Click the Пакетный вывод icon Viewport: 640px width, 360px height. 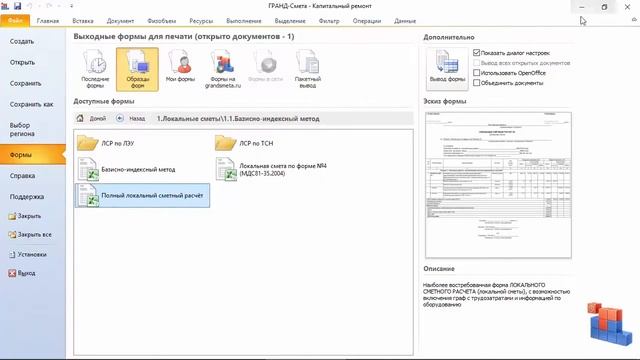pyautogui.click(x=308, y=69)
